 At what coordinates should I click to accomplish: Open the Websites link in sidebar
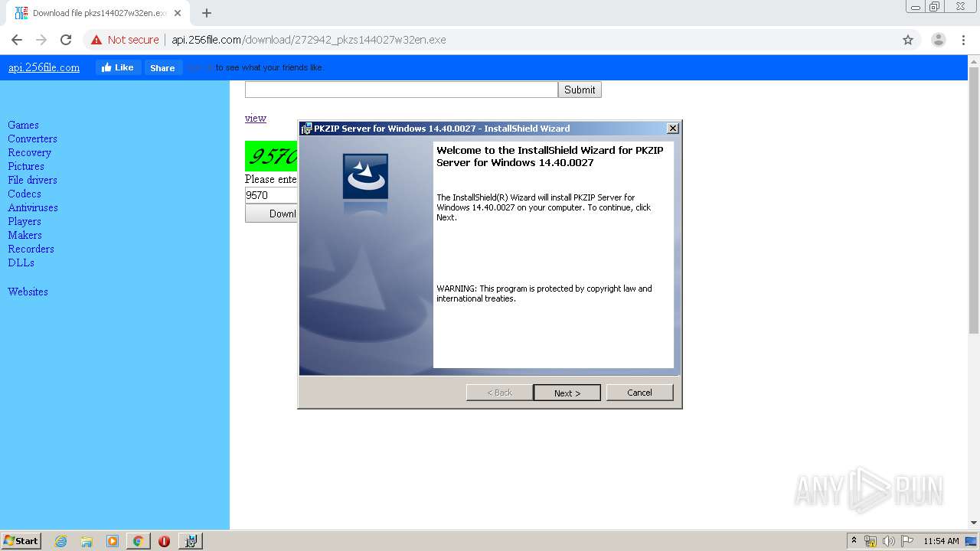click(28, 292)
